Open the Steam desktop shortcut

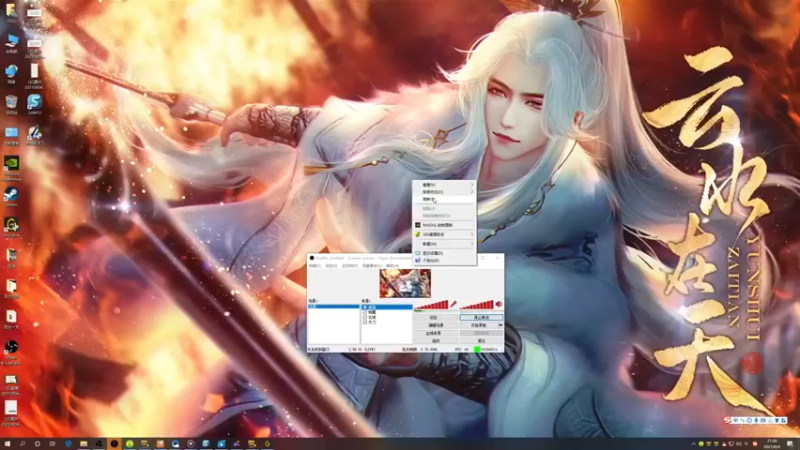pos(11,196)
